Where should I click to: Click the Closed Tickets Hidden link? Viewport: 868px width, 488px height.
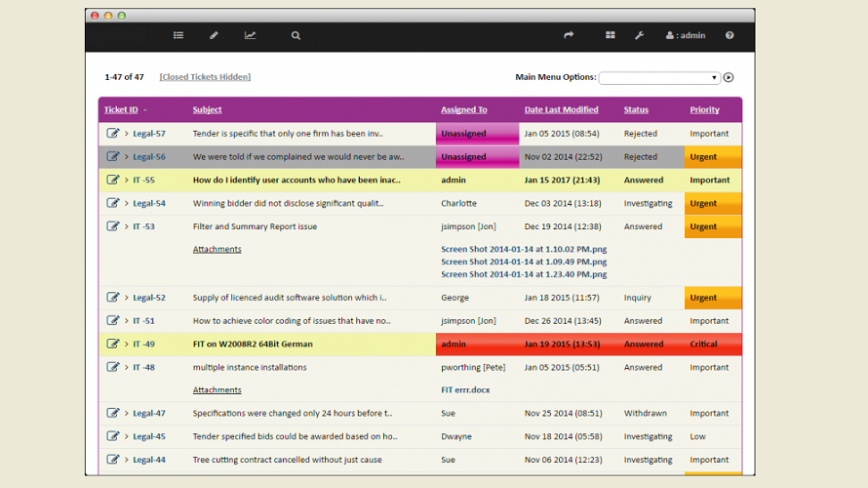(x=205, y=77)
